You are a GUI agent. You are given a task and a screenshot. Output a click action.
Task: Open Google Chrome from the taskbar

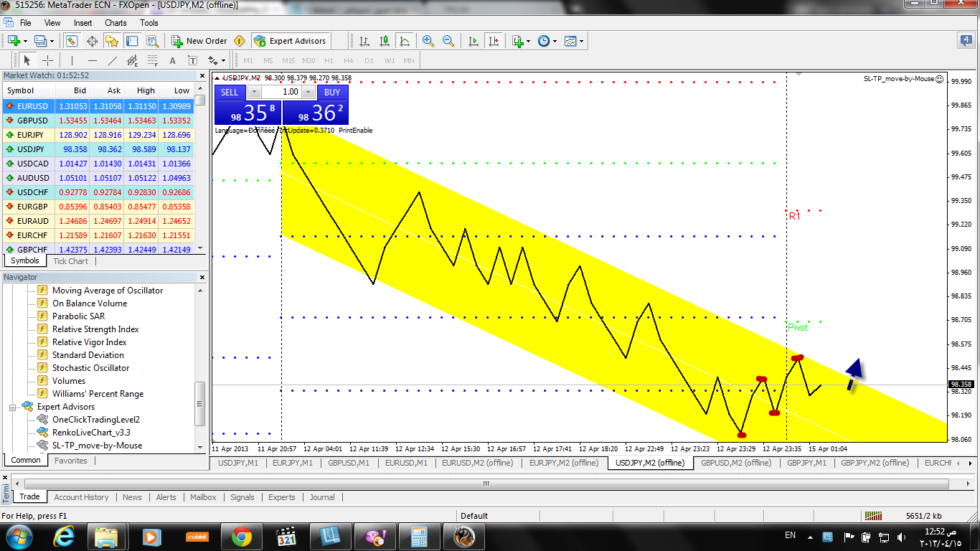(241, 536)
